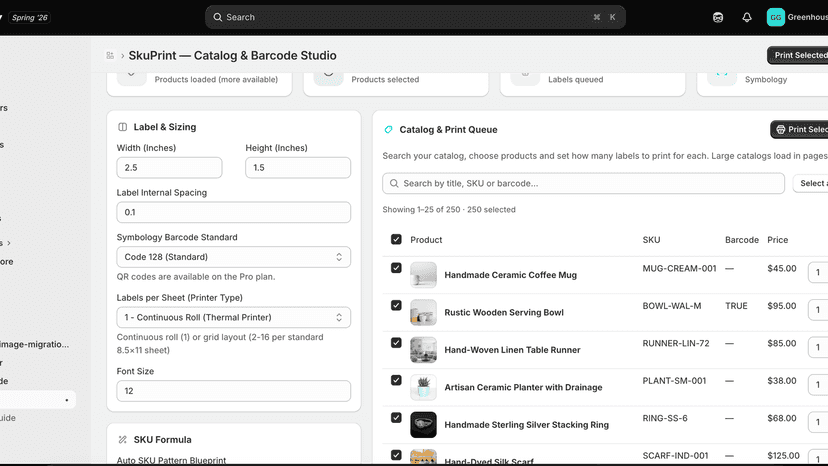Open the notifications bell

coord(747,17)
